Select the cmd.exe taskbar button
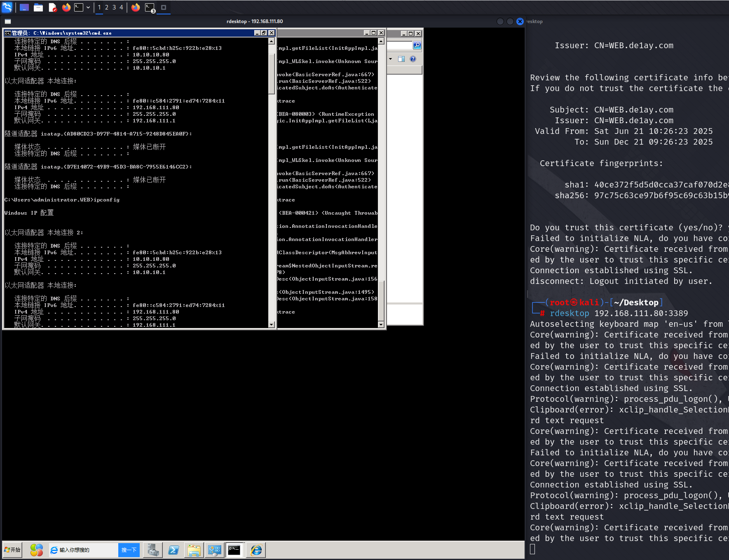Image resolution: width=729 pixels, height=560 pixels. 234,550
